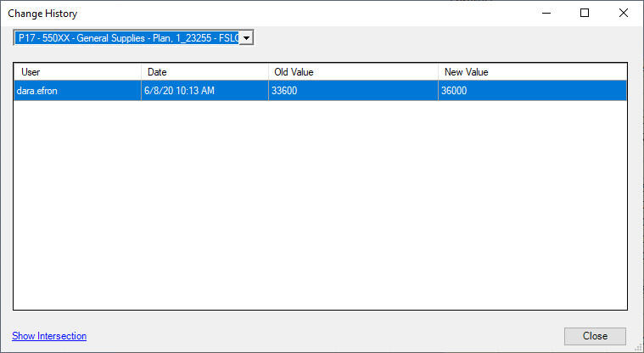Click the new value 36000 cell
The height and width of the screenshot is (353, 644).
point(532,91)
